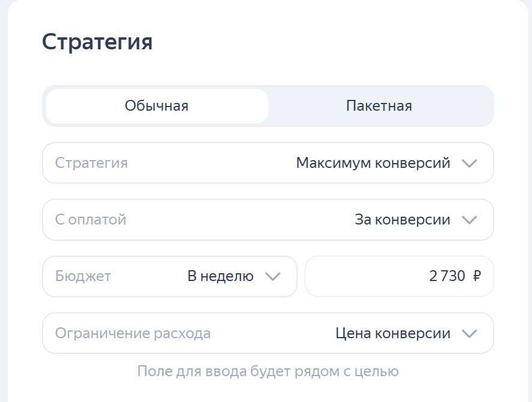
Task: Switch to the Обычная strategy tab
Action: point(156,106)
